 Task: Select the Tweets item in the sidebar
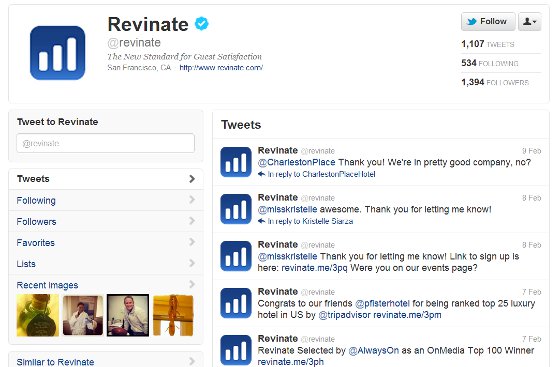[x=106, y=179]
